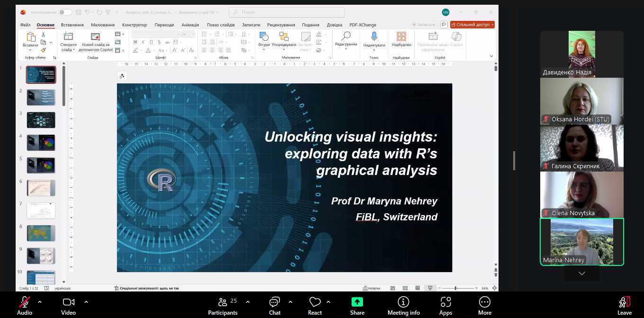Toggle the Video camera button
The width and height of the screenshot is (644, 318).
[69, 302]
